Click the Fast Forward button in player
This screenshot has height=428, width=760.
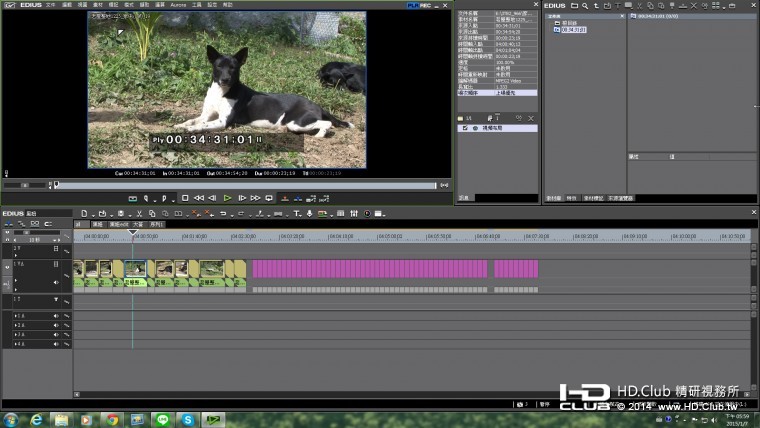[256, 198]
